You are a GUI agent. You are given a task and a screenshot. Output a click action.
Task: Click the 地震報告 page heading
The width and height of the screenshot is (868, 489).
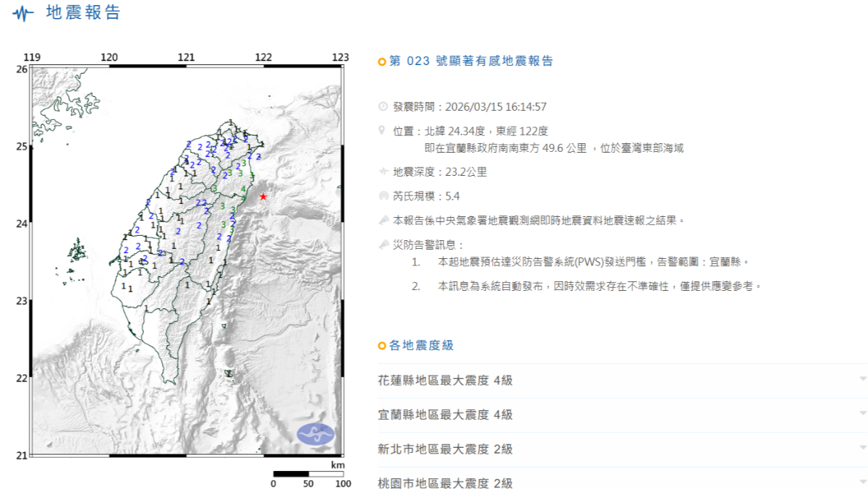tap(83, 13)
